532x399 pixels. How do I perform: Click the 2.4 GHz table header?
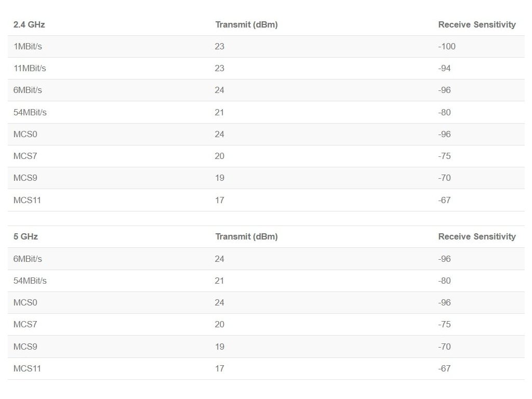[x=25, y=24]
